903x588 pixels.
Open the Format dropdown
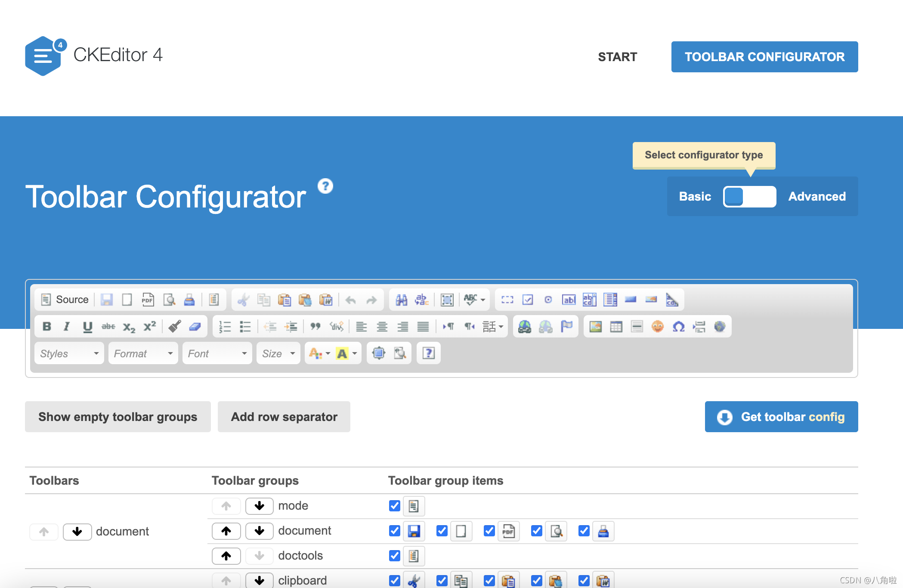(143, 353)
